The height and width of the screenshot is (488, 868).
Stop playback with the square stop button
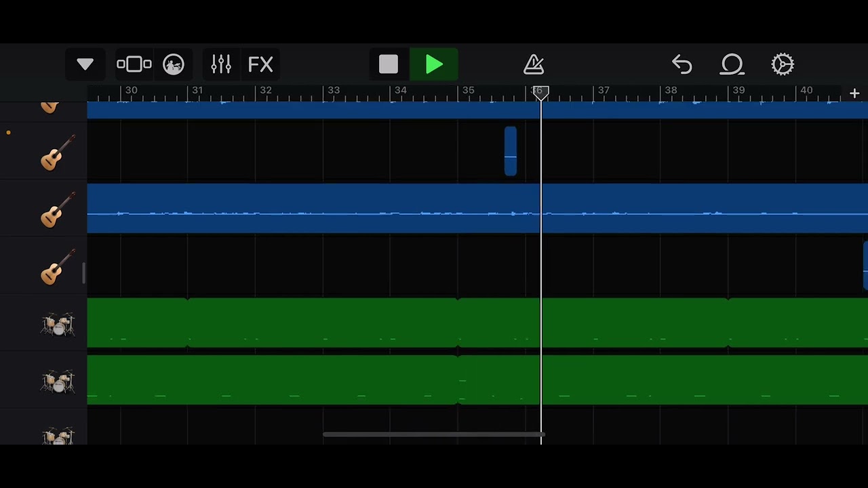389,64
